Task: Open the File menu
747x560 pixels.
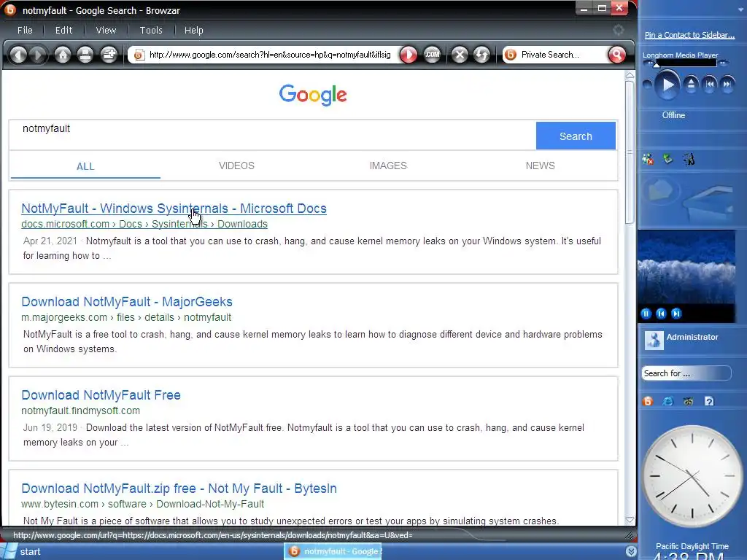Action: [25, 30]
